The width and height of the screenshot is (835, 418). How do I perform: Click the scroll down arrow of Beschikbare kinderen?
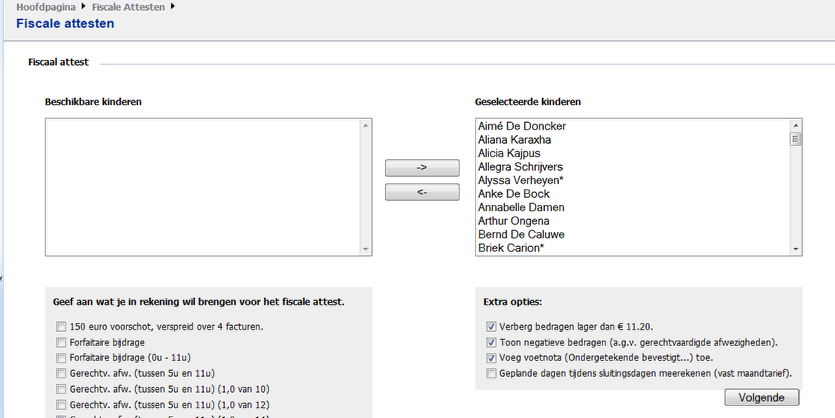[365, 249]
